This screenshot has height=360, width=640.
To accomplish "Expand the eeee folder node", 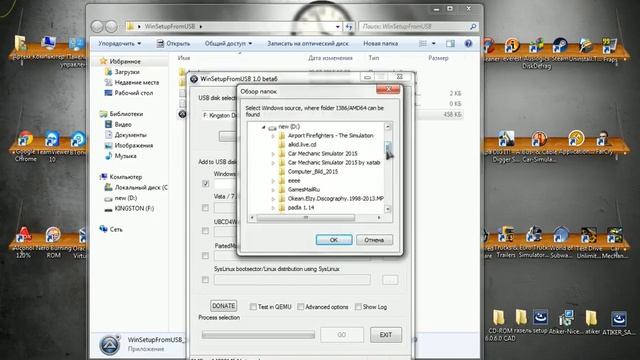I will [273, 181].
